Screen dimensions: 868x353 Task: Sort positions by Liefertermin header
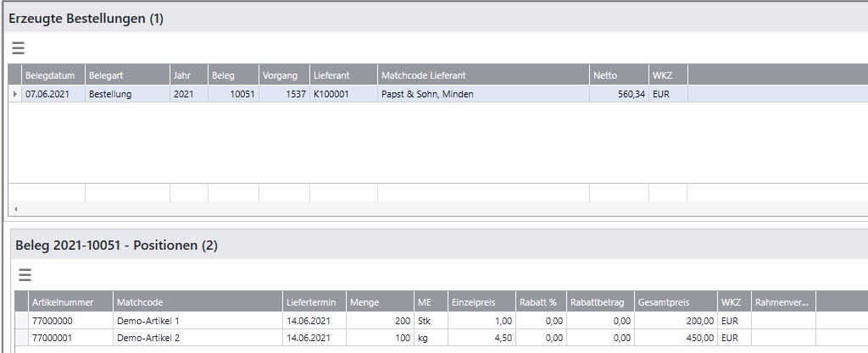pyautogui.click(x=314, y=301)
